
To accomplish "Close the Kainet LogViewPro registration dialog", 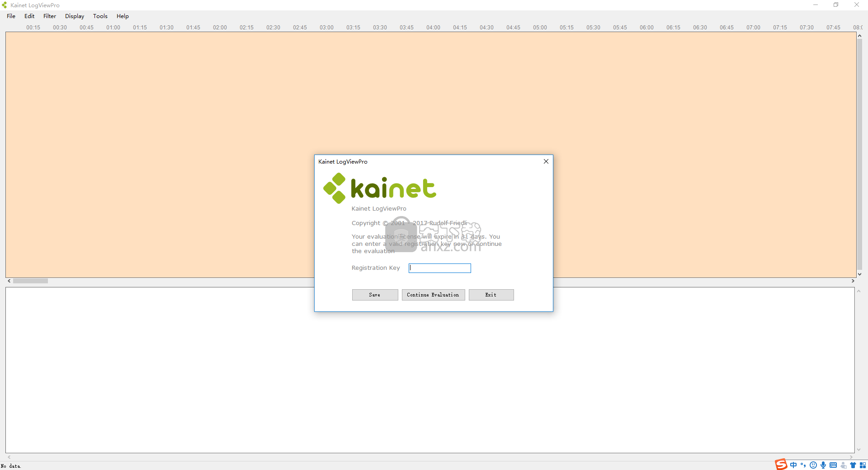I will click(546, 161).
